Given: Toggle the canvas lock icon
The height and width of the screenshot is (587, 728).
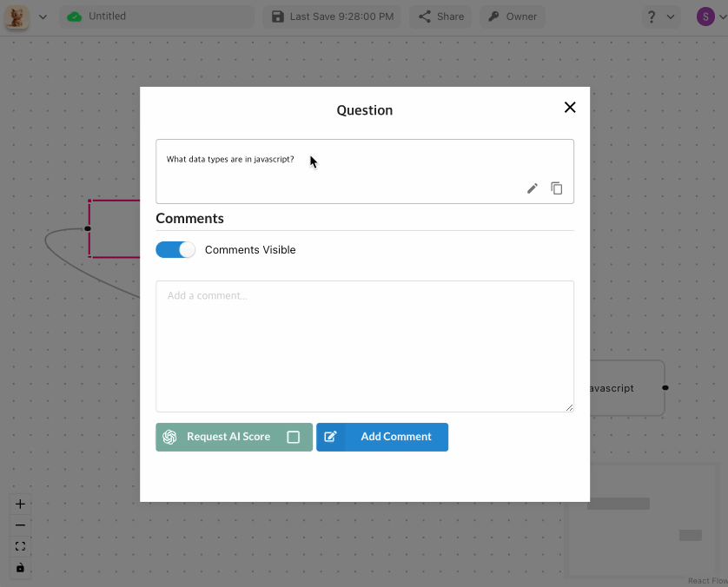Looking at the screenshot, I should (x=20, y=568).
